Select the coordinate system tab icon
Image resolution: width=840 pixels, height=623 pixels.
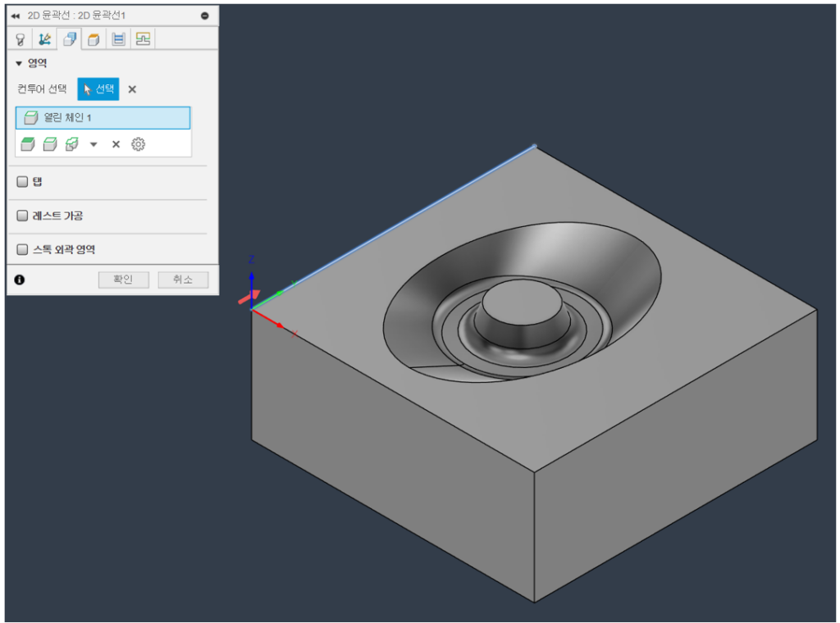(x=44, y=39)
